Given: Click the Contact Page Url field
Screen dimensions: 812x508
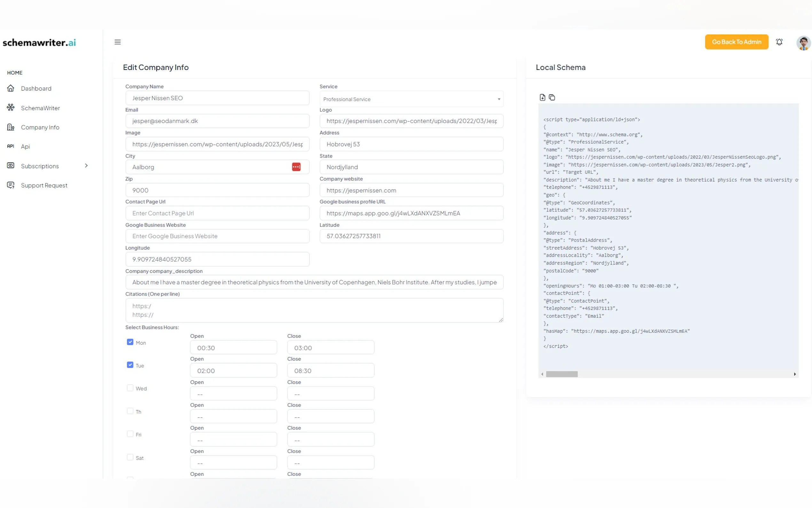Looking at the screenshot, I should pos(217,213).
